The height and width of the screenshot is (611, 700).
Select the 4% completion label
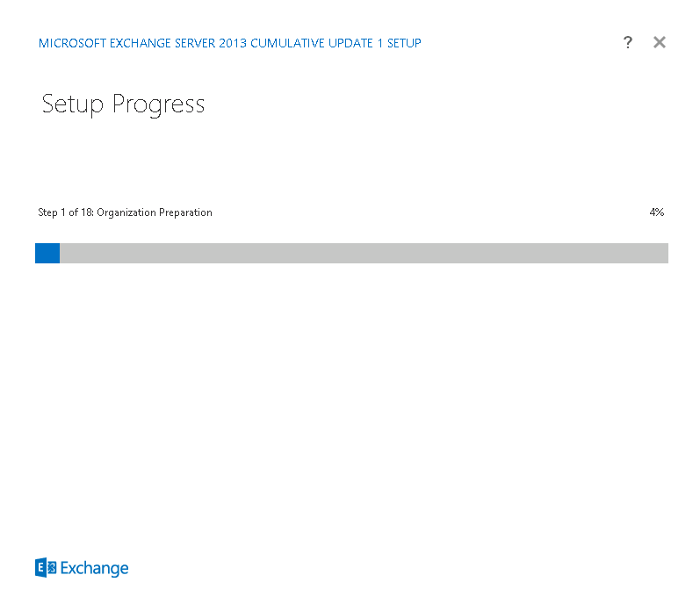point(657,212)
